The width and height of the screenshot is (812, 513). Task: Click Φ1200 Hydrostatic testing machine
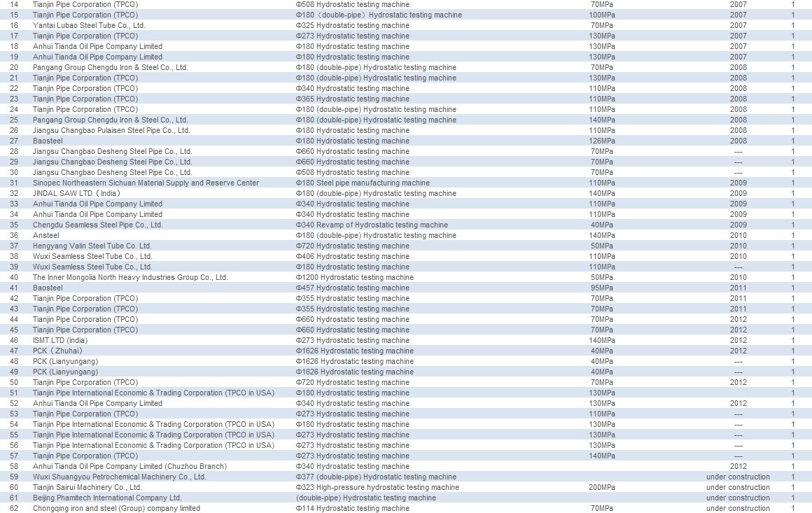[x=355, y=277]
